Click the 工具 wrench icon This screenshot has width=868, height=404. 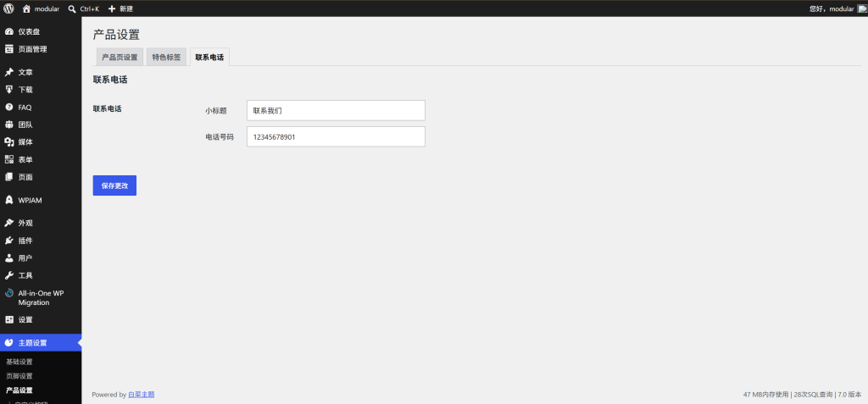click(8, 275)
